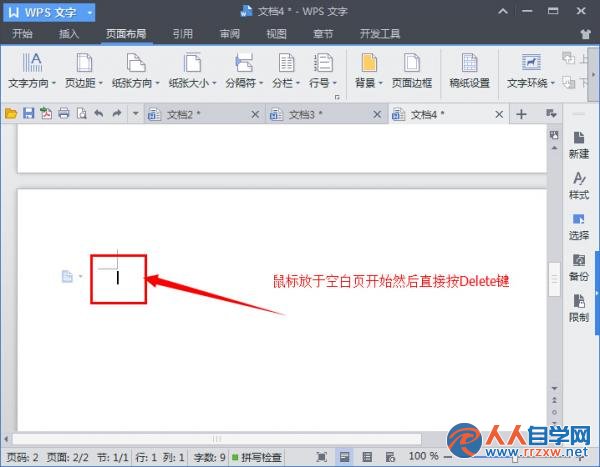Switch to full screen view in the status bar

(322, 457)
